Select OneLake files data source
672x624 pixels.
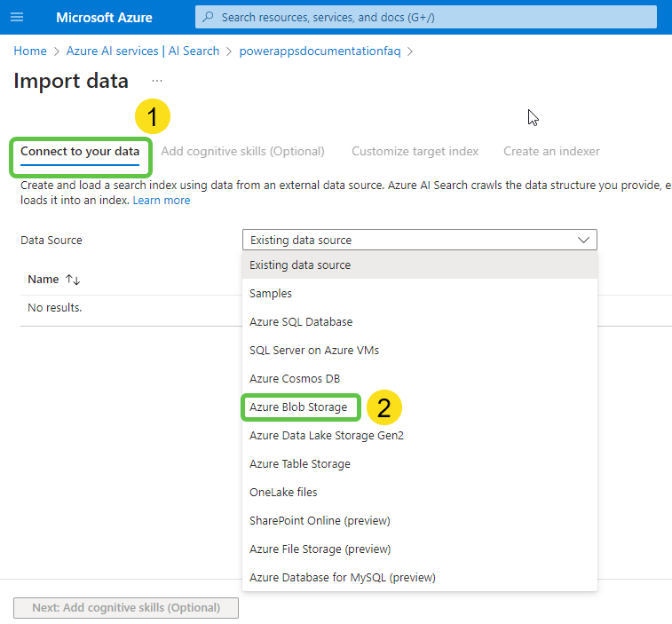pyautogui.click(x=283, y=493)
